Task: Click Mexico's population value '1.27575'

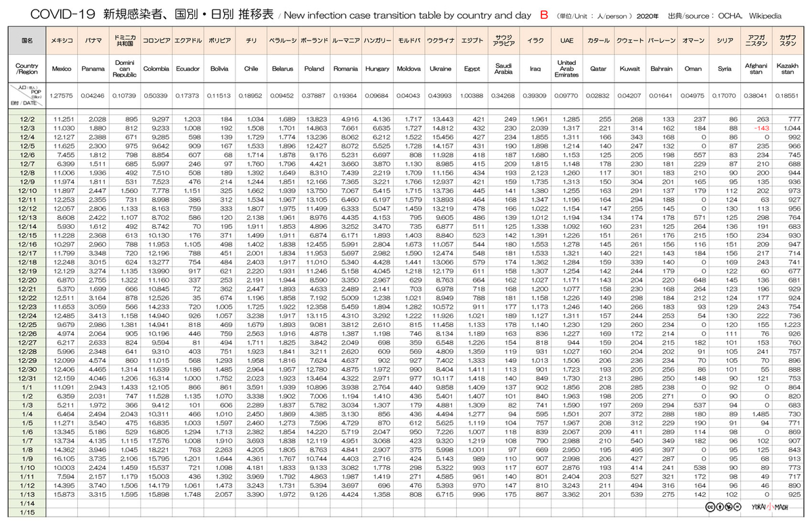Action: [x=62, y=96]
